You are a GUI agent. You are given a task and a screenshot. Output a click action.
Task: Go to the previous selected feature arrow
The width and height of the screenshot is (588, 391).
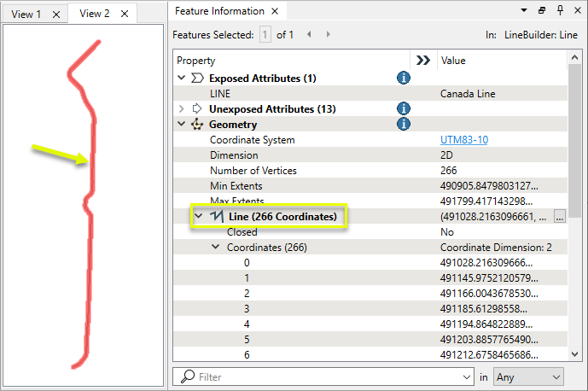tap(309, 34)
